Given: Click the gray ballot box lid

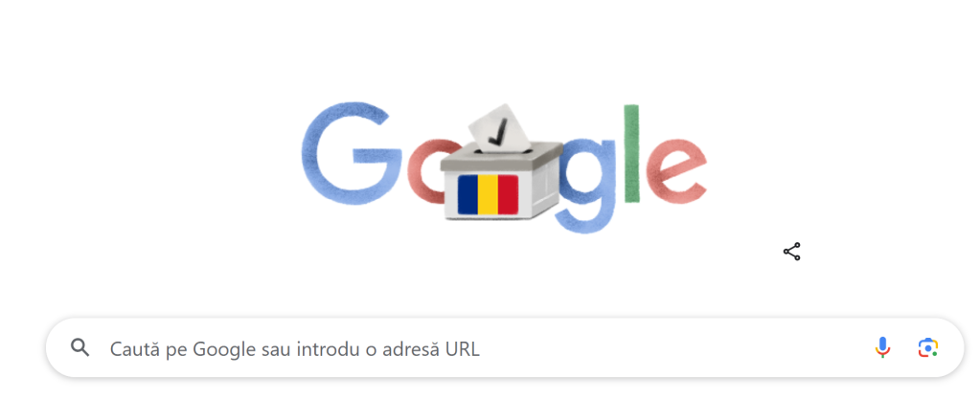Looking at the screenshot, I should tap(501, 157).
